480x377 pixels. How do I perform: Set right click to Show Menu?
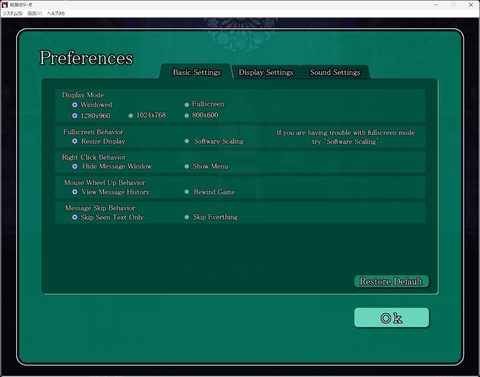(x=206, y=166)
